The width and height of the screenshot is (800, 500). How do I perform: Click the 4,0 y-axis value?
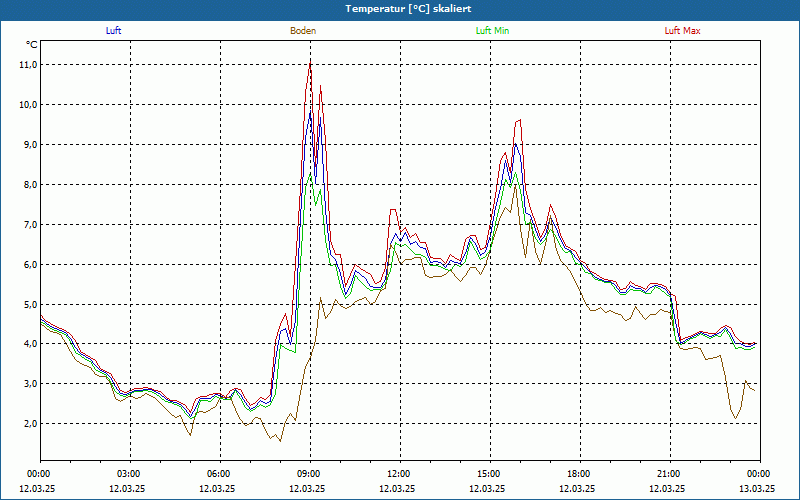point(30,344)
